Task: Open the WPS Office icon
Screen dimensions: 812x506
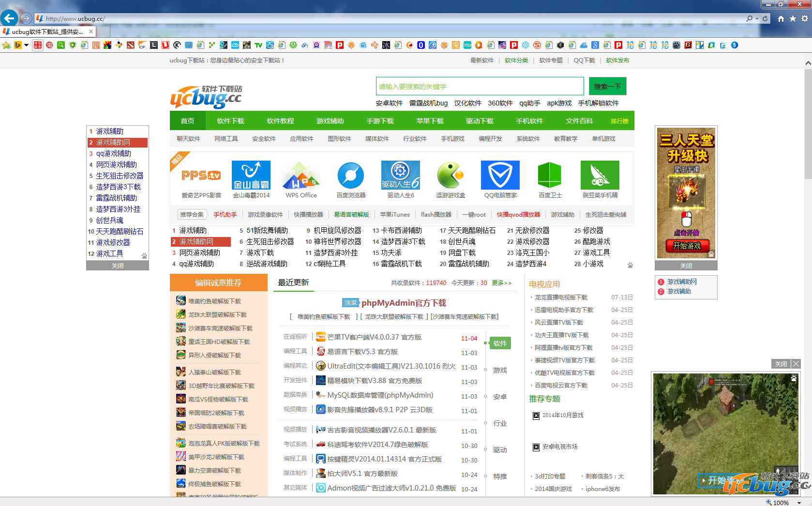Action: point(301,175)
